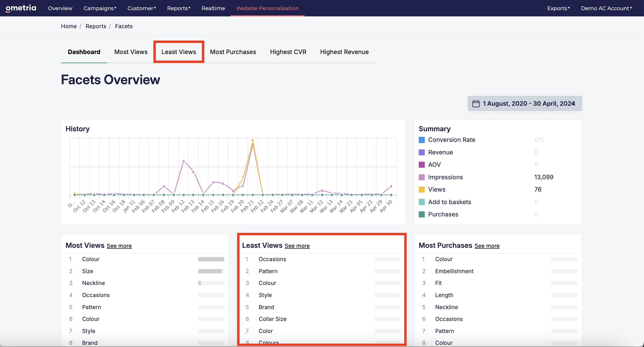
Task: Open the Exports dropdown
Action: pyautogui.click(x=558, y=8)
